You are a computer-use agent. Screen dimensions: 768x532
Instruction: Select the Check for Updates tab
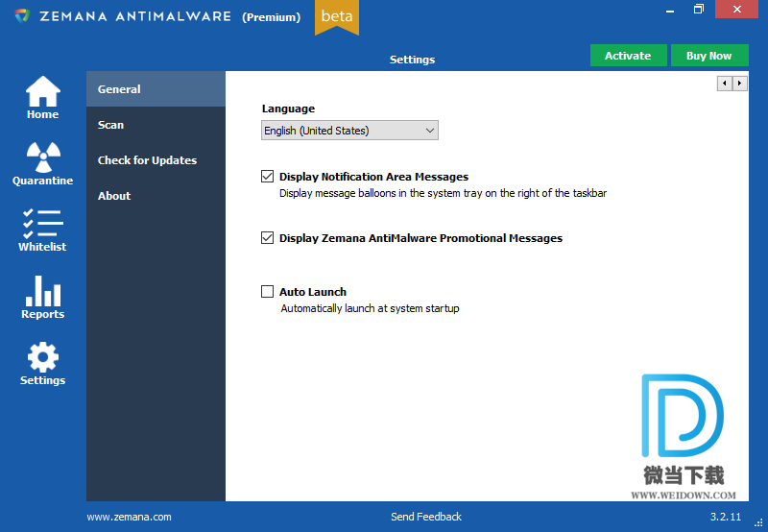point(156,160)
